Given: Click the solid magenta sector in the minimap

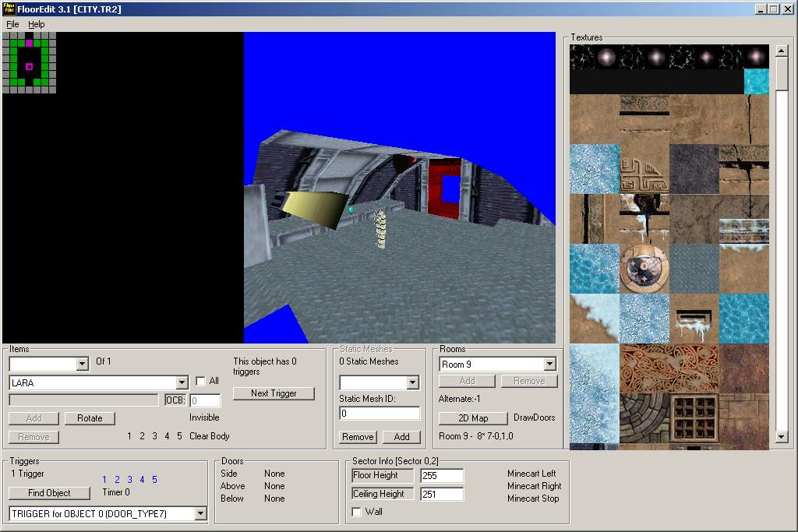Looking at the screenshot, I should click(29, 44).
